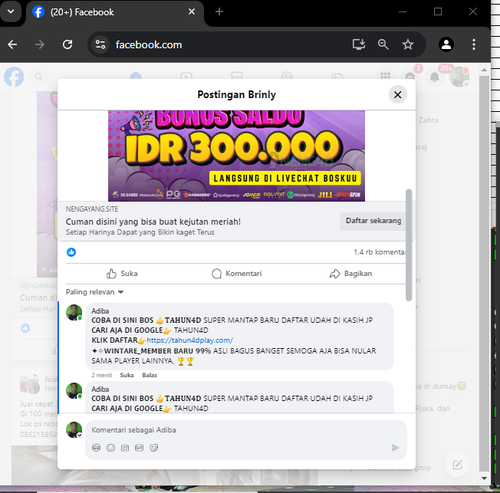Viewport: 500px width, 493px height.
Task: Open Chrome three-dot menu
Action: [x=474, y=44]
